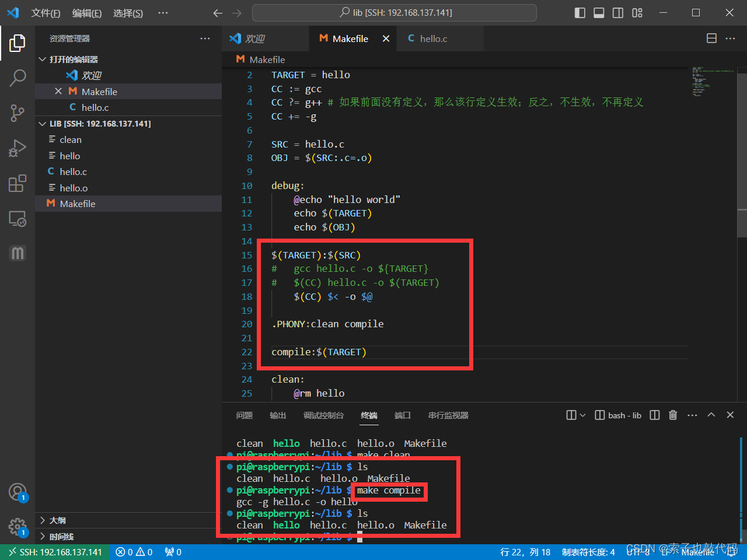Split the editor to the right
Viewport: 747px width, 560px height.
click(711, 38)
